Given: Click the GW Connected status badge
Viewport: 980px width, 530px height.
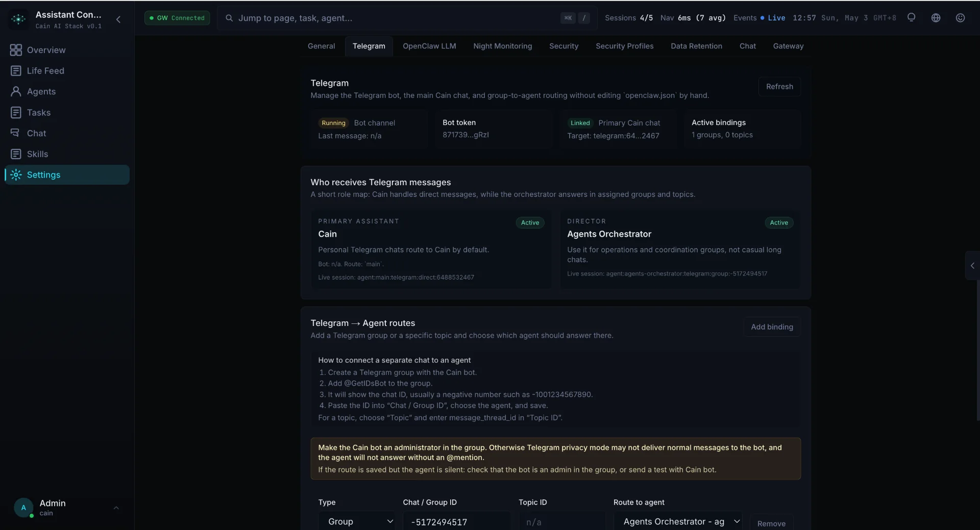Looking at the screenshot, I should 177,18.
